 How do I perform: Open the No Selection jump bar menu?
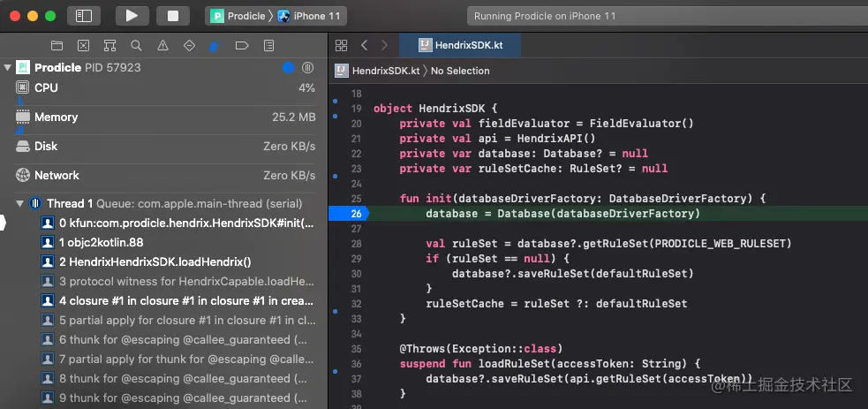460,71
